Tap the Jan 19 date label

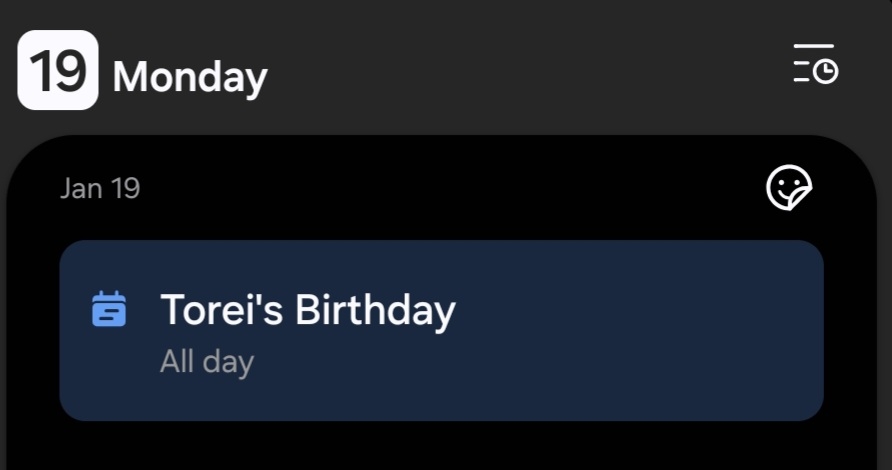(x=100, y=188)
